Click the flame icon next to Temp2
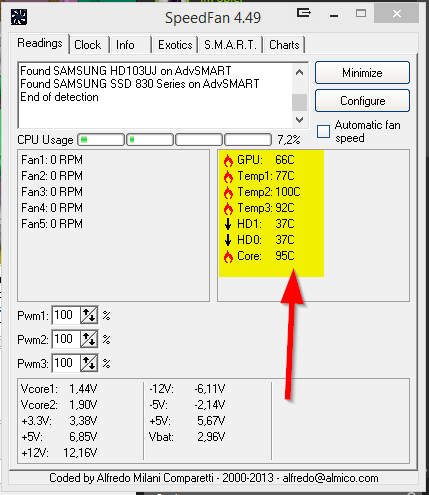This screenshot has height=495, width=429. (x=228, y=192)
